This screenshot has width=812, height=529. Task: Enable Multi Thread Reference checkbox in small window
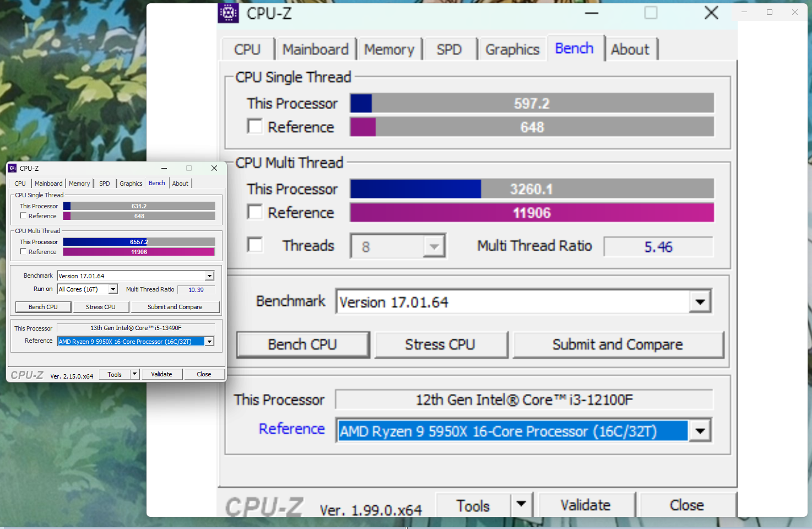(23, 252)
